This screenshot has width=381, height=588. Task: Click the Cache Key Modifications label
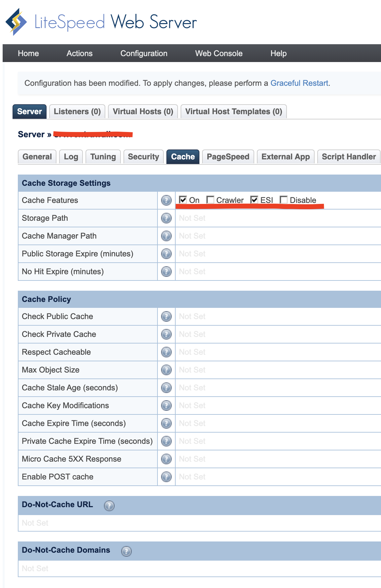65,406
